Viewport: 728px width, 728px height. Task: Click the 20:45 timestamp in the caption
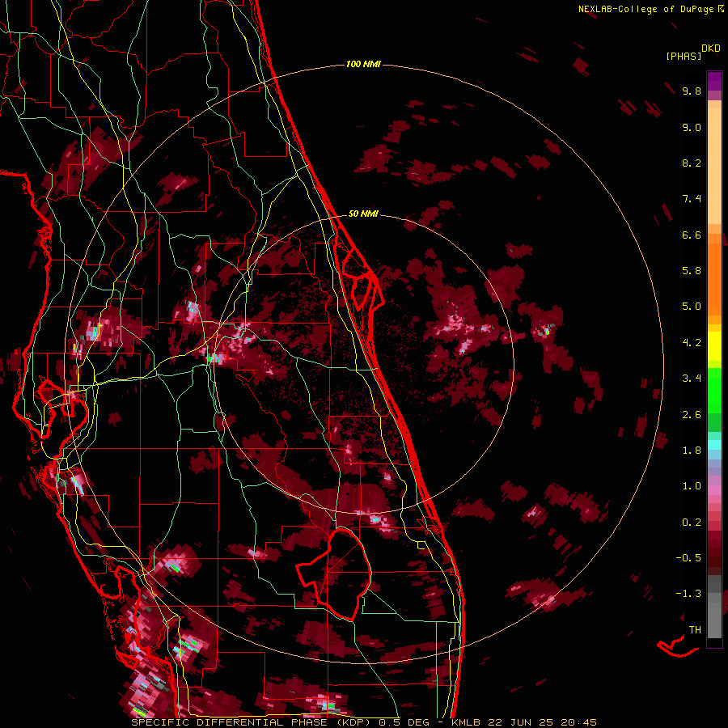[578, 722]
